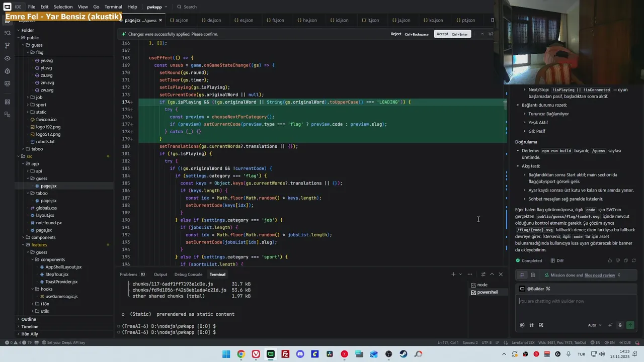Switch to the Problems tab
This screenshot has height=362, width=644.
pyautogui.click(x=128, y=275)
